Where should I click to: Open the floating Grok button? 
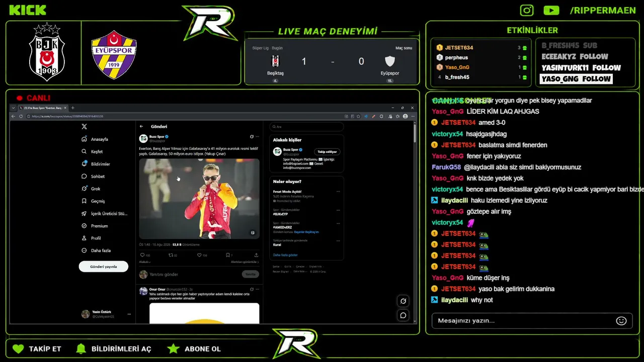click(x=403, y=301)
